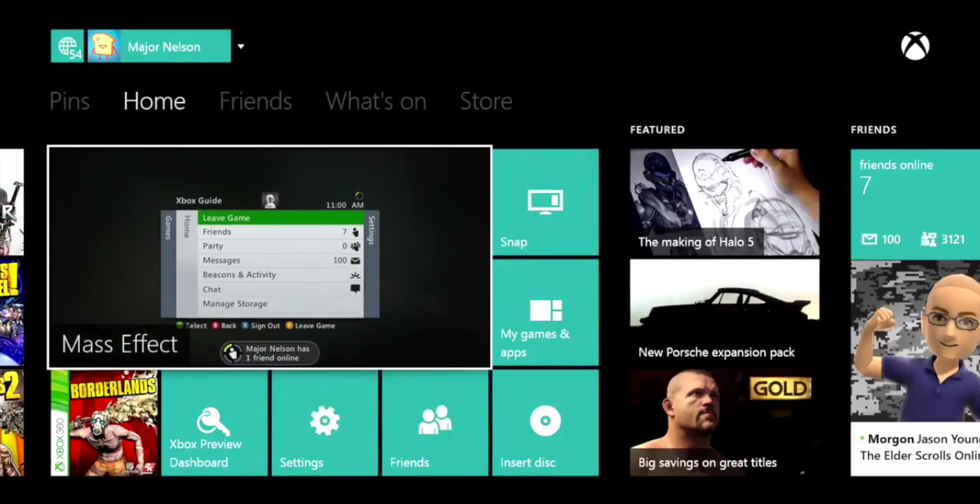
Task: Expand the profile dropdown arrow
Action: point(241,47)
